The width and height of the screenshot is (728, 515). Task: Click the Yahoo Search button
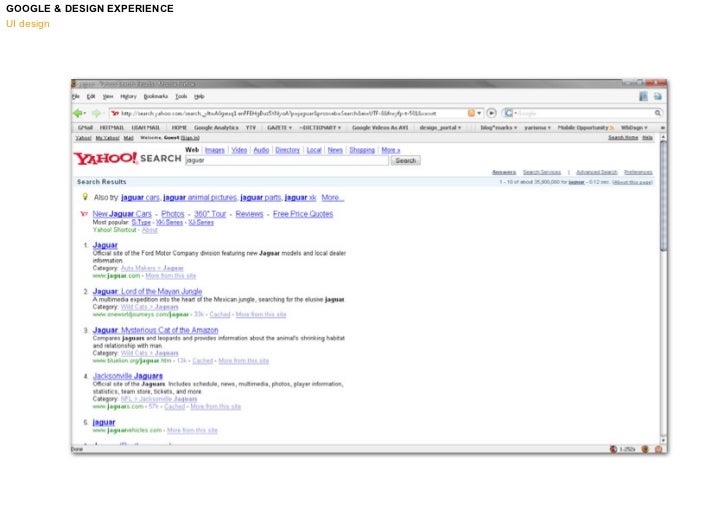(405, 160)
